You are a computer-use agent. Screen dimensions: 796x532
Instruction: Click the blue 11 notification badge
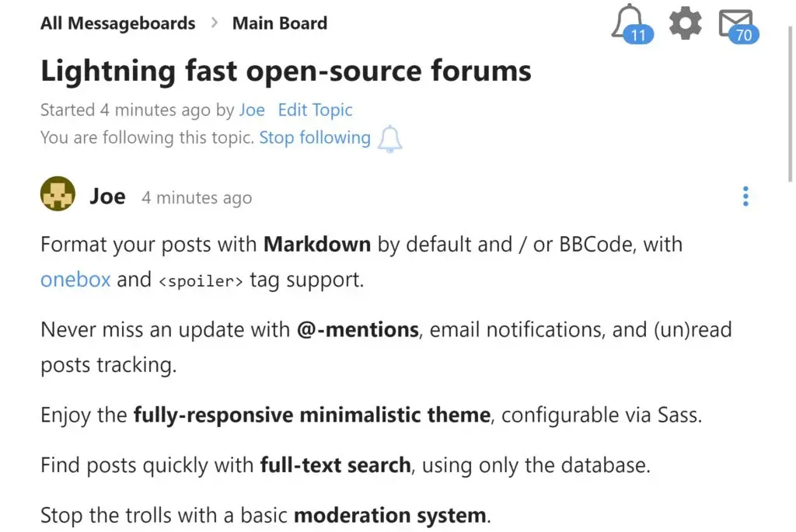pos(638,34)
